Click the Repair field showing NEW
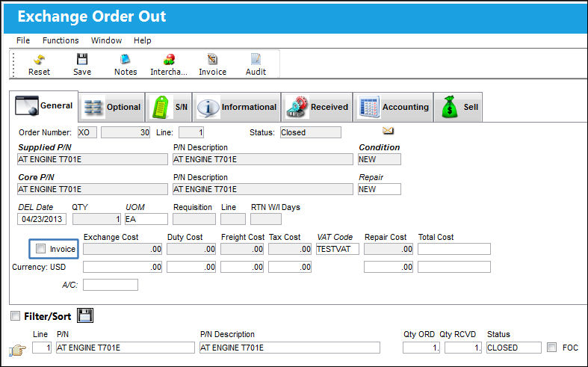 380,189
